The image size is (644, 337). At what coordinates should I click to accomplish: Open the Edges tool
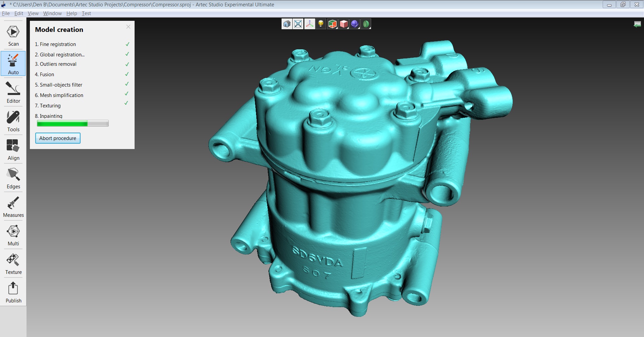(13, 178)
